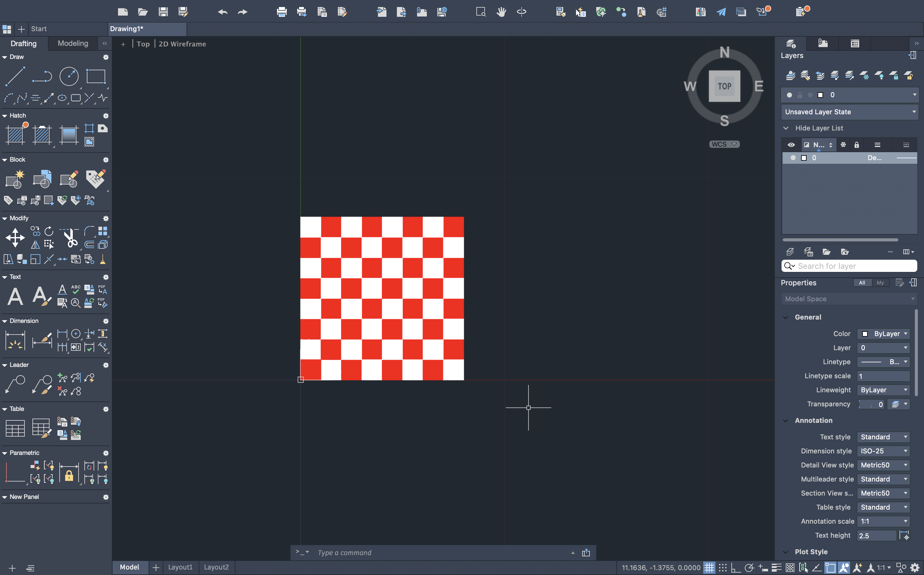Click the Search for layer field

click(849, 266)
